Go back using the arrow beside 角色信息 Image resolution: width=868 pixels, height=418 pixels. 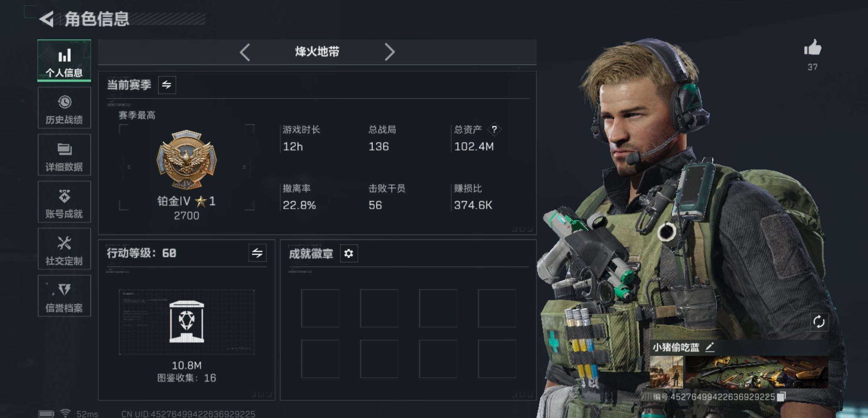click(x=47, y=19)
